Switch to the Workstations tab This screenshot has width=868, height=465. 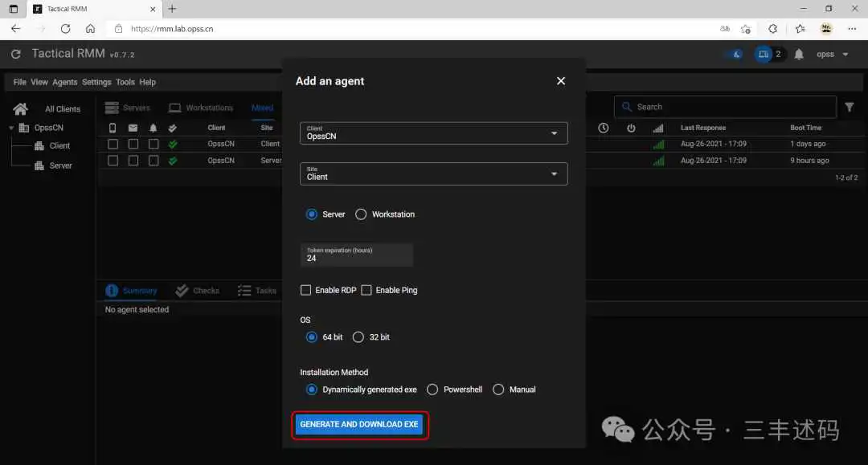coord(201,108)
